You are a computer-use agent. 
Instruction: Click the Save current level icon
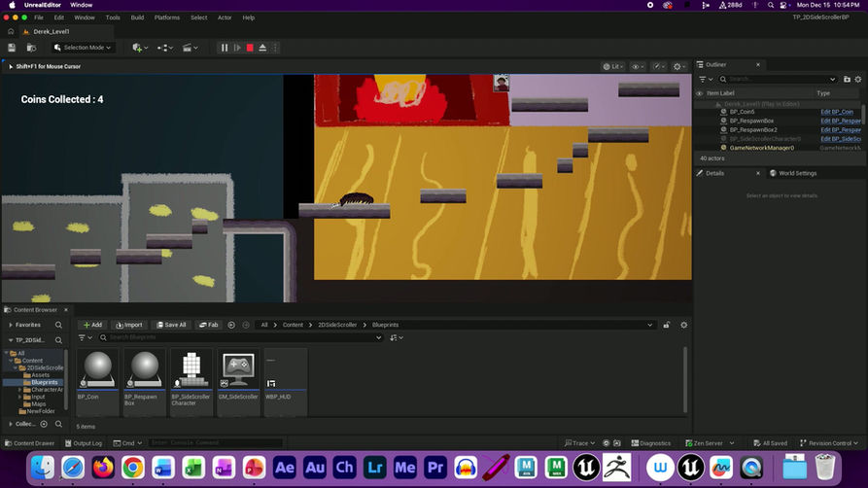12,48
